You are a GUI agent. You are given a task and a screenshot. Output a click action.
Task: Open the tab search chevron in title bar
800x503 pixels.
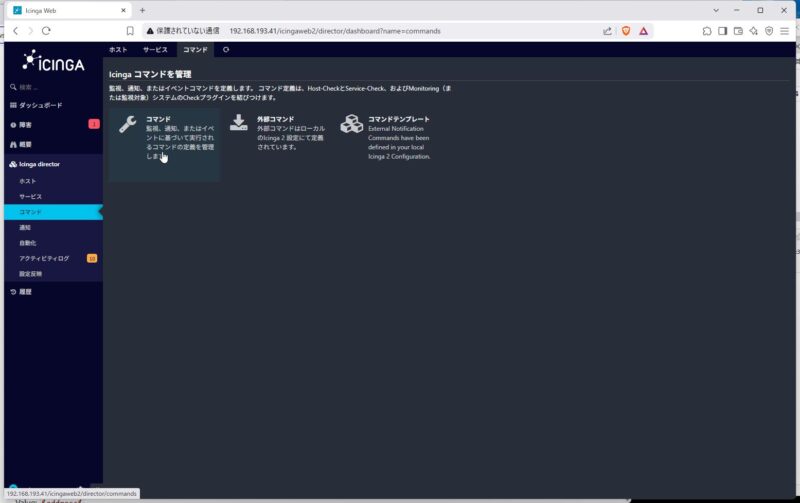tap(716, 10)
